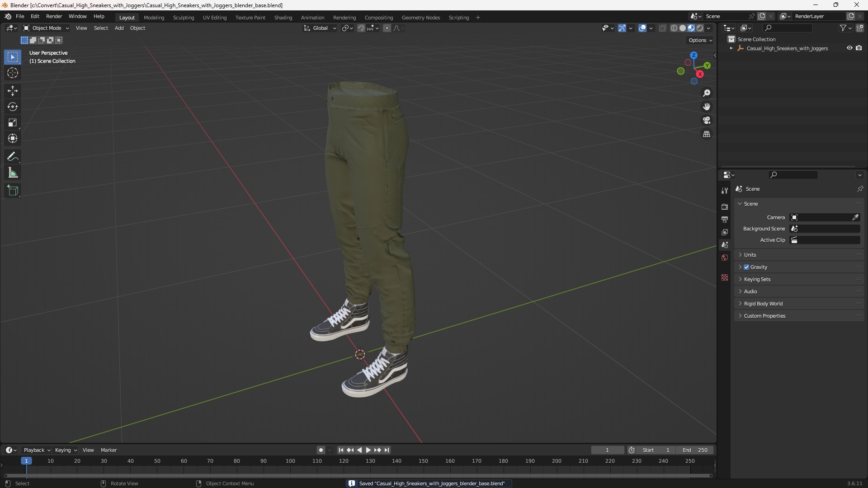Open the Global transform orientation dropdown
This screenshot has height=488, width=868.
(320, 28)
